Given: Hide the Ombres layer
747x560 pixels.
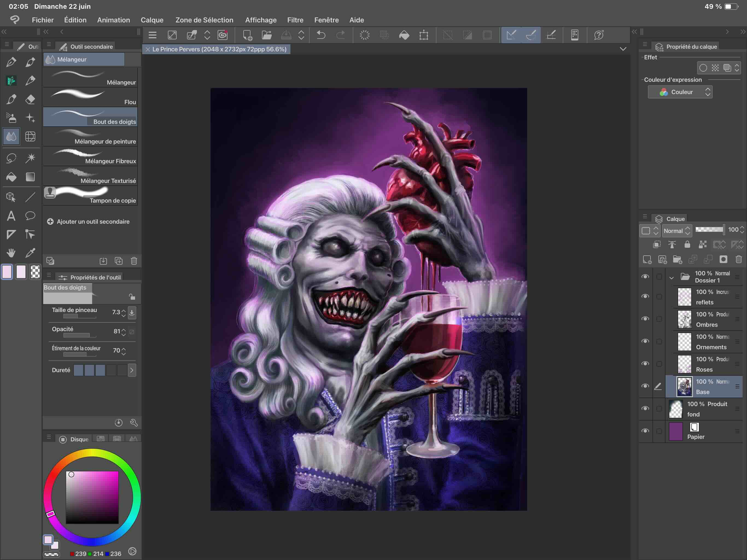Looking at the screenshot, I should pos(645,319).
